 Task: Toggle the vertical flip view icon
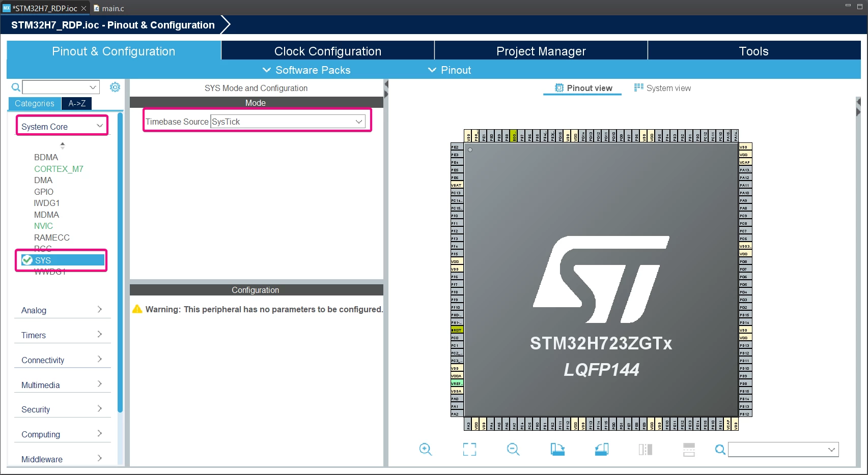[646, 449]
